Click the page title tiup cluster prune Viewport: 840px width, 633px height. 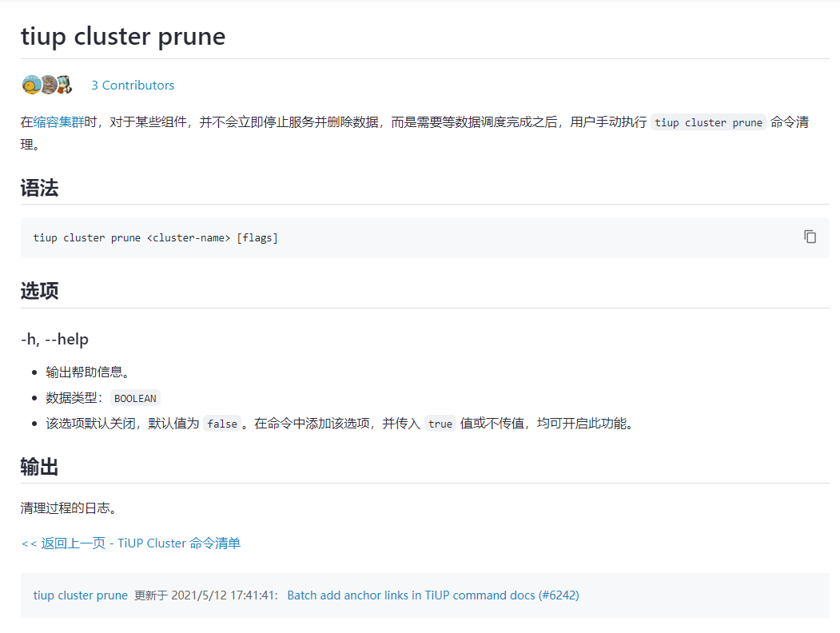pyautogui.click(x=123, y=37)
